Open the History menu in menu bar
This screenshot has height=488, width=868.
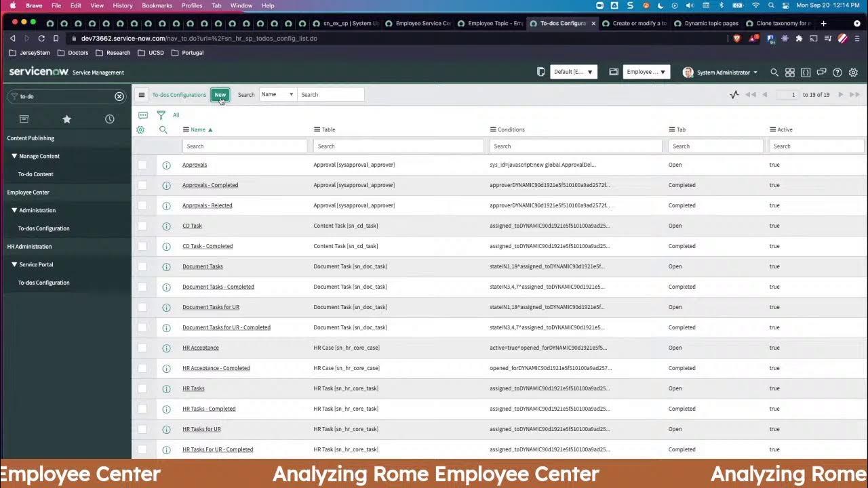[123, 5]
